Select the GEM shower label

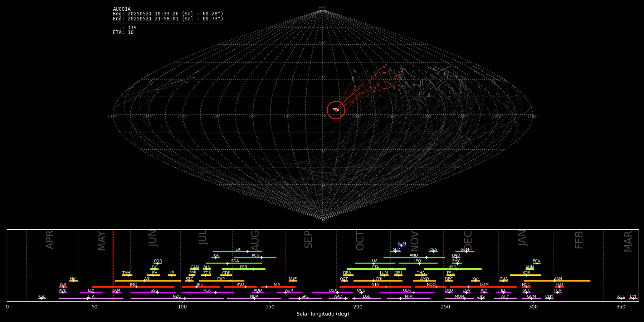tap(465, 250)
